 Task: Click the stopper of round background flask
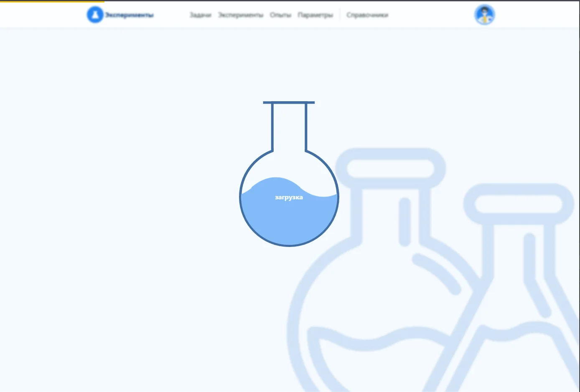coord(390,168)
